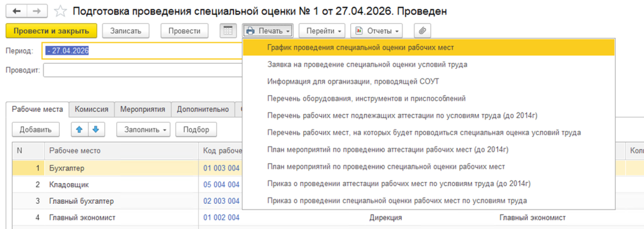Go back with the left arrow button
This screenshot has width=644, height=229.
tap(17, 11)
